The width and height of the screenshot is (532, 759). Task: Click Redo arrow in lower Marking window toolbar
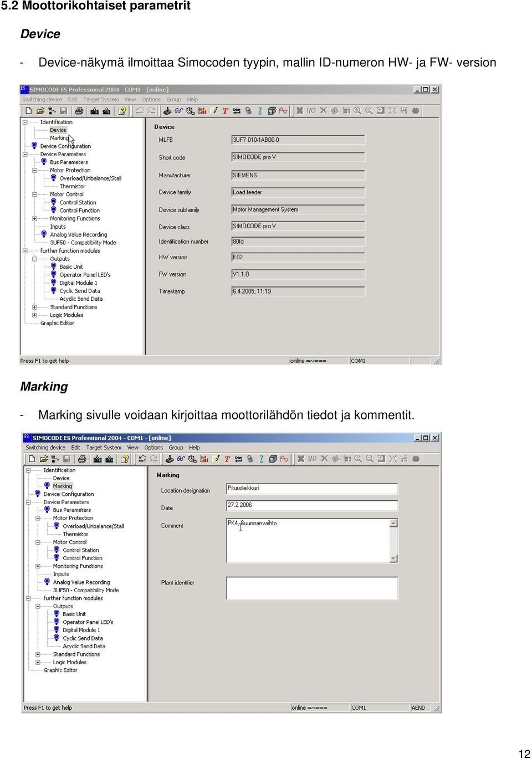[x=154, y=459]
